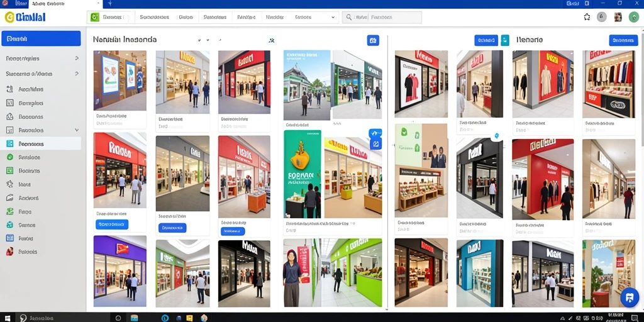Open the green circular profile avatar

(x=634, y=17)
